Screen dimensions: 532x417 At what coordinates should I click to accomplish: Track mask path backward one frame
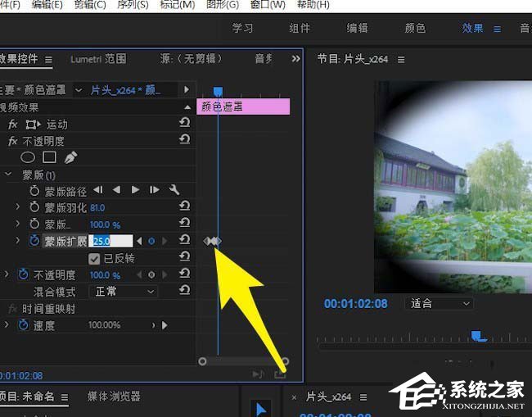click(x=98, y=190)
